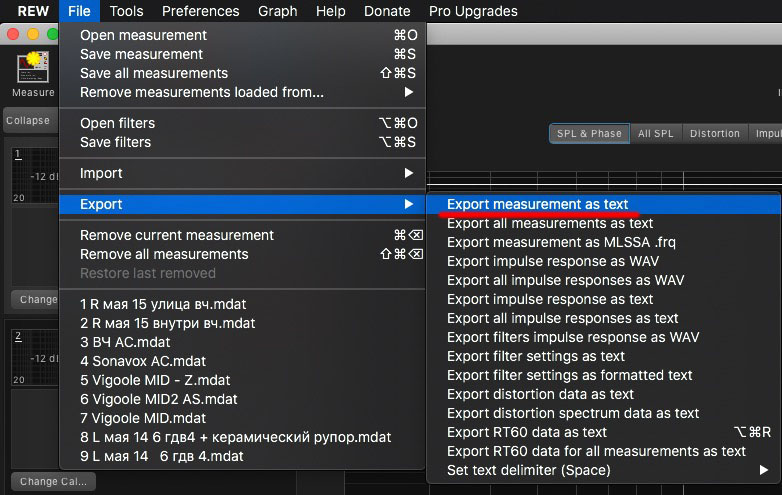Viewport: 782px width, 495px height.
Task: Click the Measure toolbar icon
Action: click(x=33, y=71)
